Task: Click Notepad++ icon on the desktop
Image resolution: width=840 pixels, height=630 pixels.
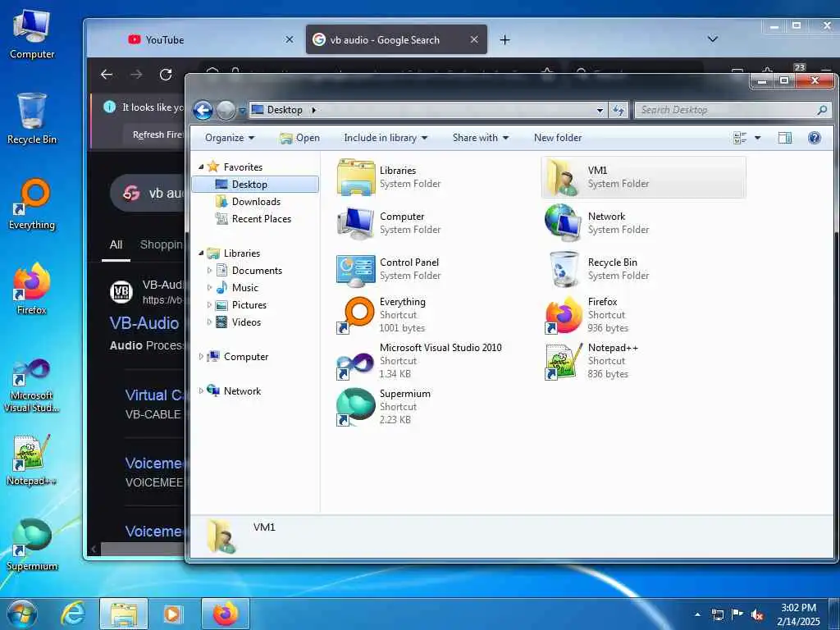Action: pyautogui.click(x=32, y=459)
